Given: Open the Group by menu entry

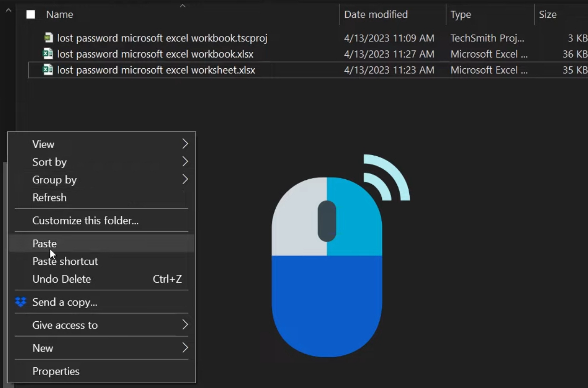Looking at the screenshot, I should [x=102, y=179].
